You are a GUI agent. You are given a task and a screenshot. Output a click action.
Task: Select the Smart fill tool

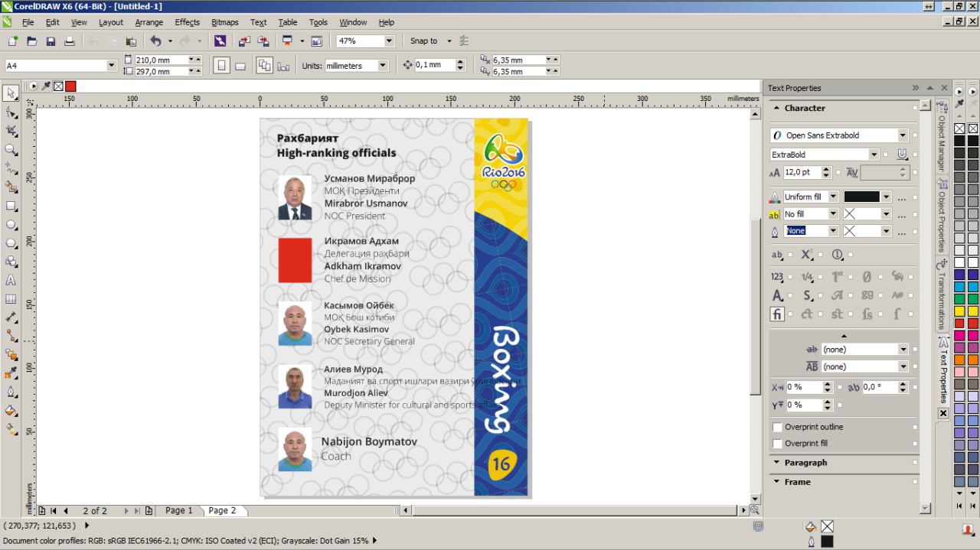pyautogui.click(x=11, y=187)
